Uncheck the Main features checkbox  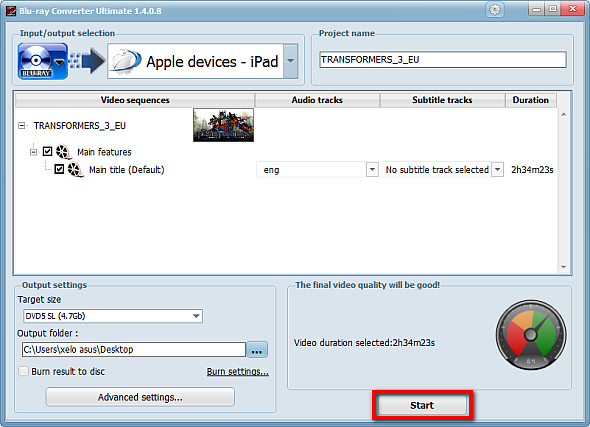[x=47, y=152]
